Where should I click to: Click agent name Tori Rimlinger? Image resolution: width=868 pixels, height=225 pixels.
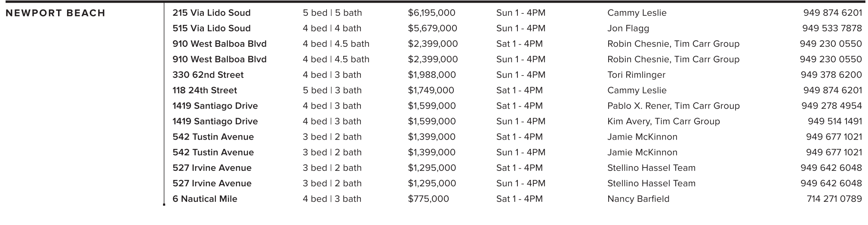tap(636, 75)
